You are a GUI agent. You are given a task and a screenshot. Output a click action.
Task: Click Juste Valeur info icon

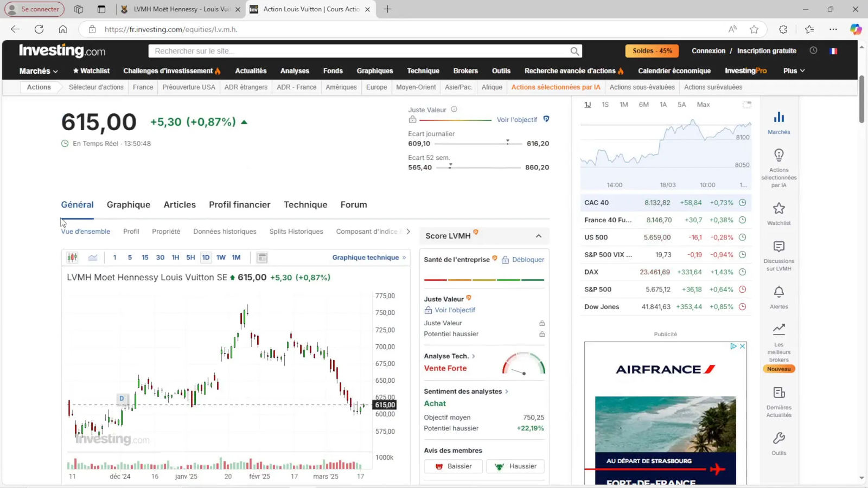(x=454, y=110)
